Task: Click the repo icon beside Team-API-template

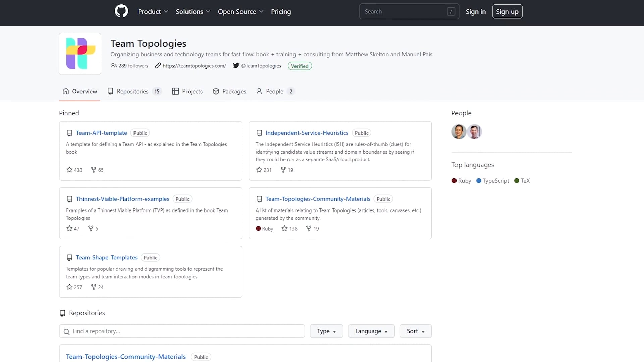Action: tap(69, 133)
